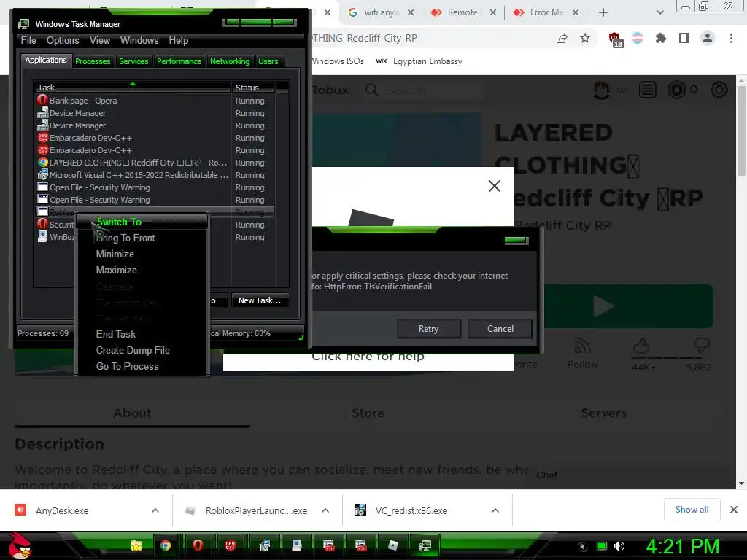This screenshot has height=560, width=747.
Task: Open a new Chrome tab with plus
Action: pos(603,12)
